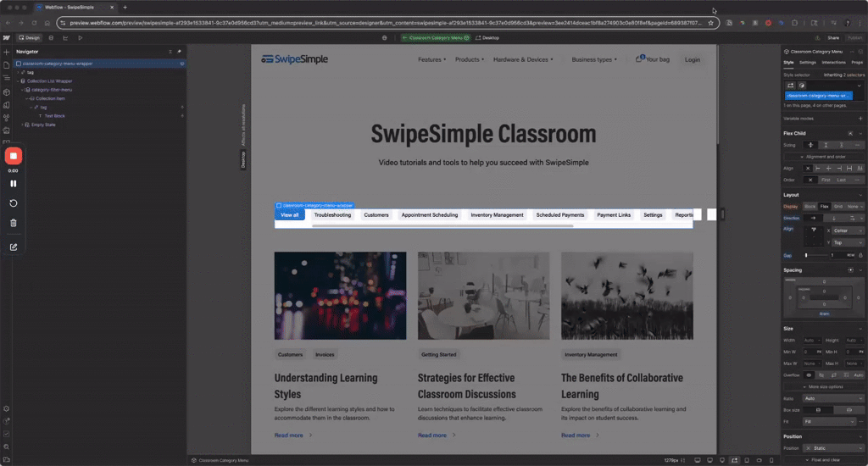Select Flex display option
Image resolution: width=868 pixels, height=466 pixels.
point(824,207)
